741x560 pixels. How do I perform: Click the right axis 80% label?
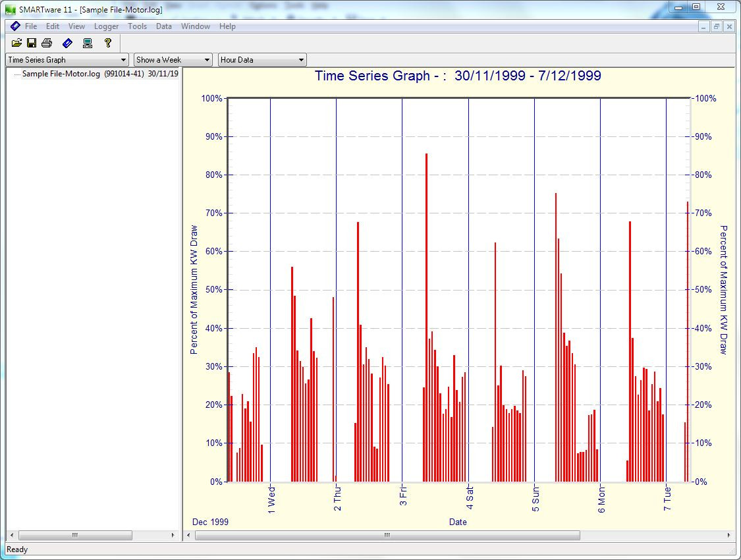click(703, 175)
